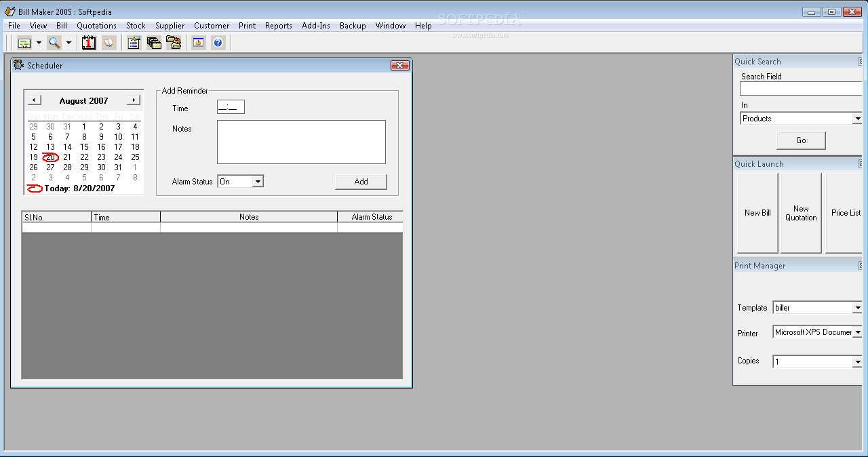Click the Time column header in table
The height and width of the screenshot is (457, 868).
coord(125,217)
